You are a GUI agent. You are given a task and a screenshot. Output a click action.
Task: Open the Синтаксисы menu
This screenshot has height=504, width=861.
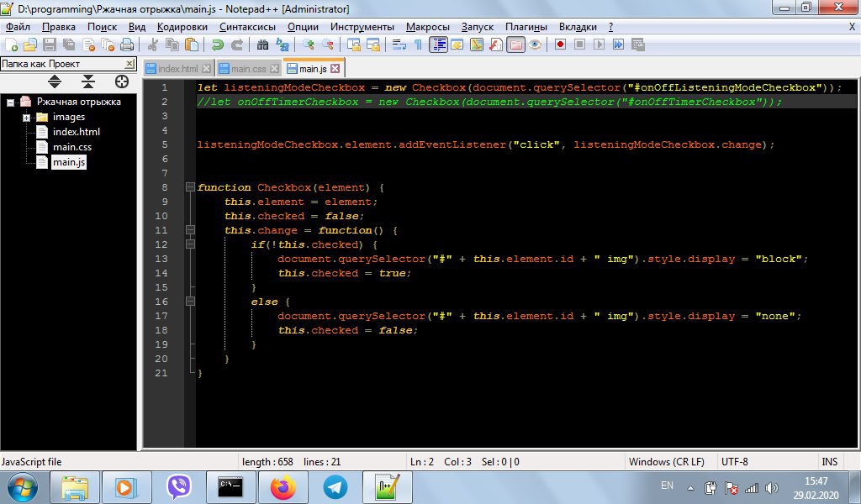(x=248, y=27)
